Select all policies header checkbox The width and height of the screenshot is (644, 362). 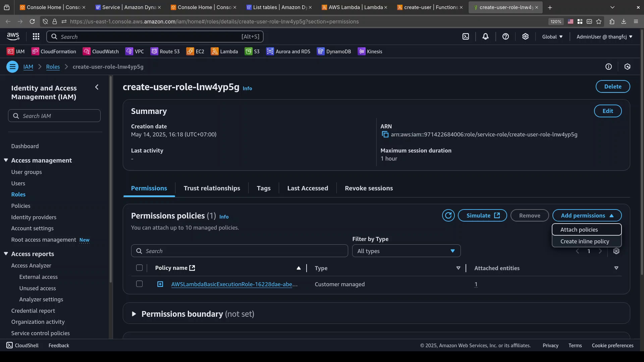coord(139,268)
